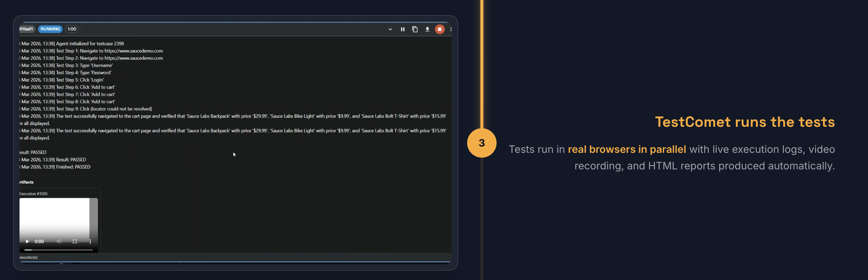Select log line 'Test Step 7: Click Add to cart'

click(67, 94)
